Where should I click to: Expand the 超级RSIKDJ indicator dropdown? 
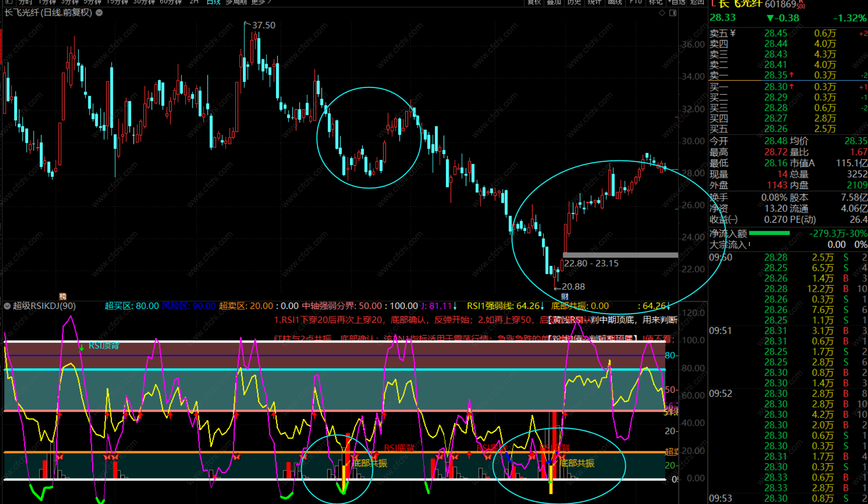7,306
